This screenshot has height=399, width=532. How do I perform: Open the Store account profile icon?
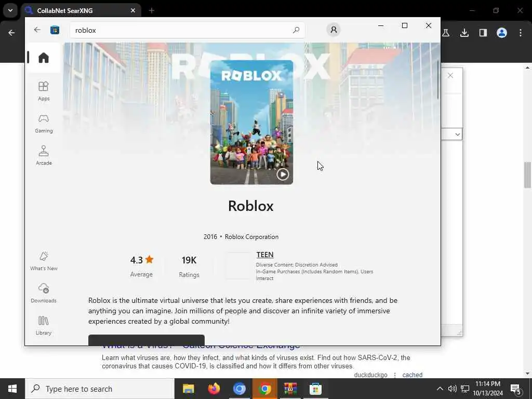point(334,30)
